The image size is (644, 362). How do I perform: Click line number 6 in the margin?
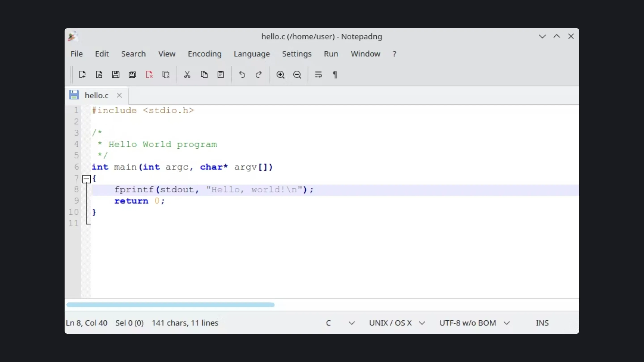76,167
